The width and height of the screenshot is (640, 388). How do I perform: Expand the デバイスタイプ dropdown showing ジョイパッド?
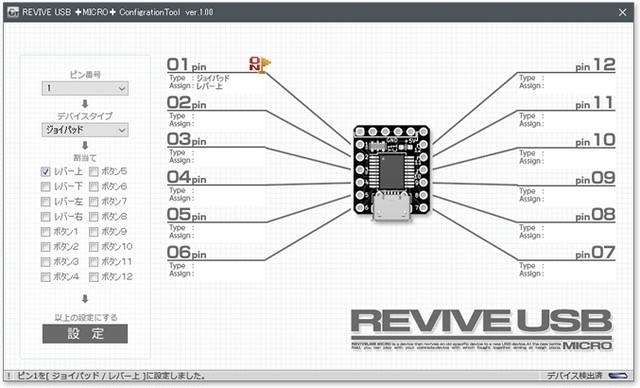tap(85, 130)
